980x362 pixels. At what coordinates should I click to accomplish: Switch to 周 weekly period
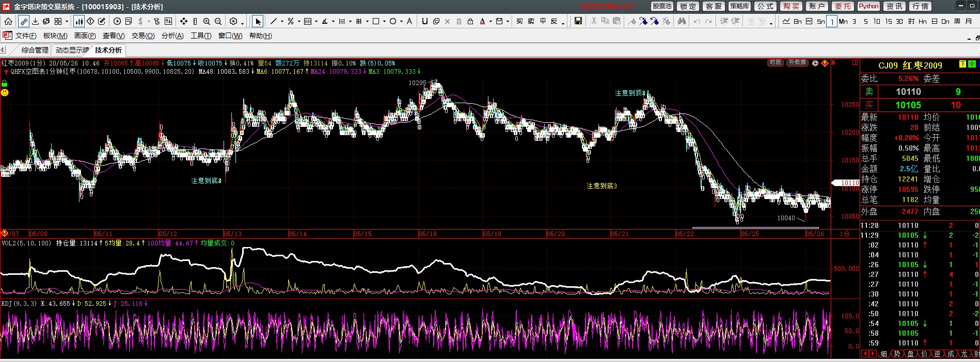coord(957,21)
